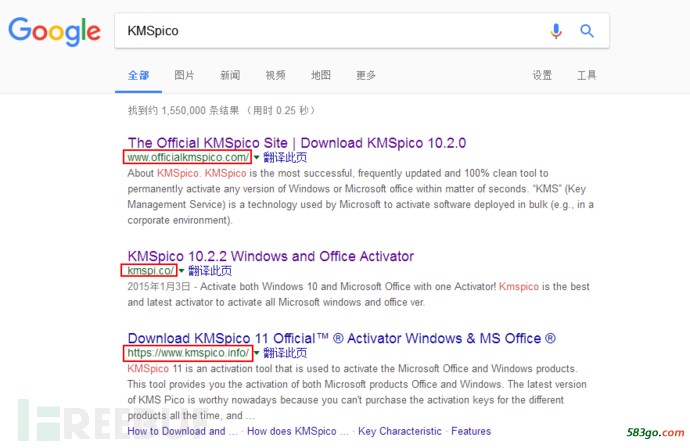
Task: Open the Key Characteristic sitelink
Action: click(x=400, y=431)
